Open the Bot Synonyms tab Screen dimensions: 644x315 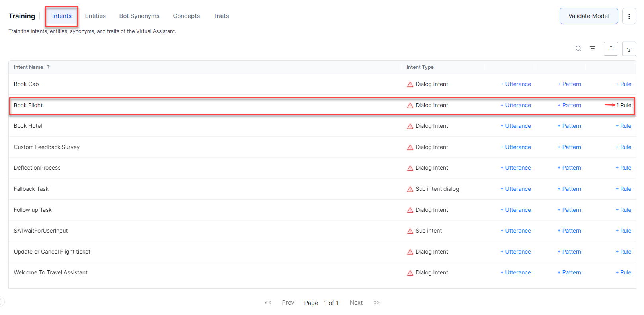(x=139, y=16)
